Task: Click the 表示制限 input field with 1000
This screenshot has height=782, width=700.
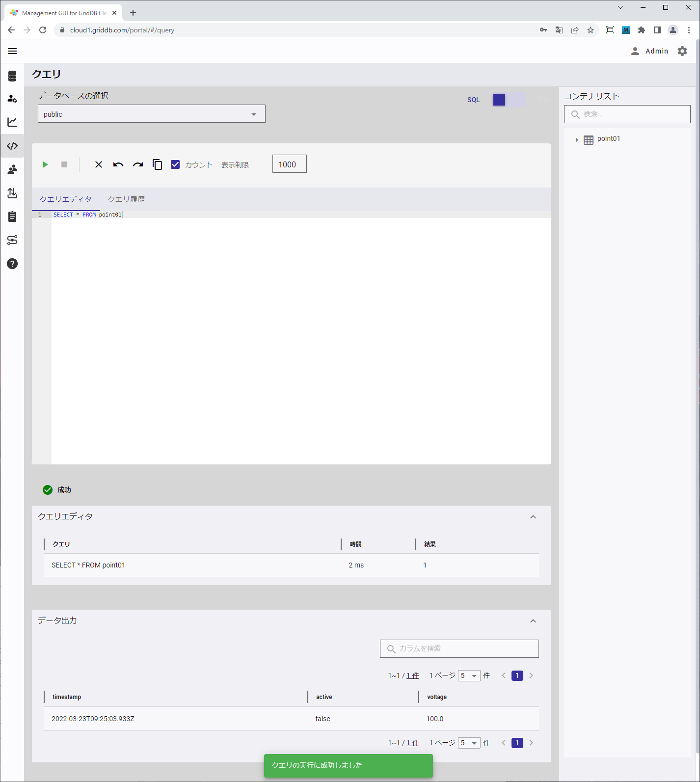Action: coord(290,164)
